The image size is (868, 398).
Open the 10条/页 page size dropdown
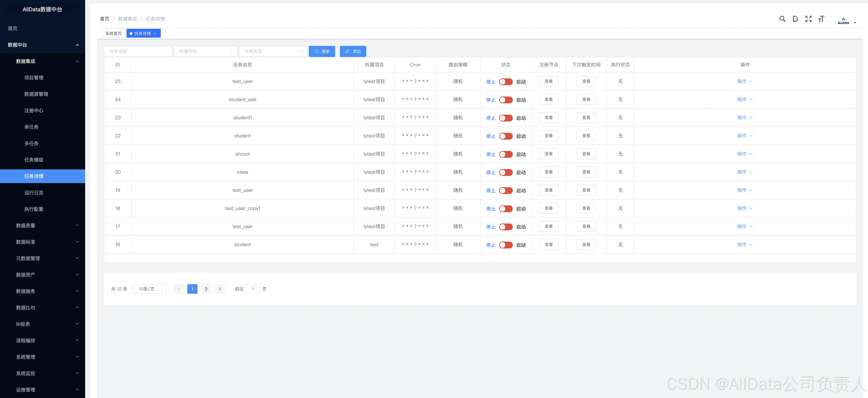[150, 289]
